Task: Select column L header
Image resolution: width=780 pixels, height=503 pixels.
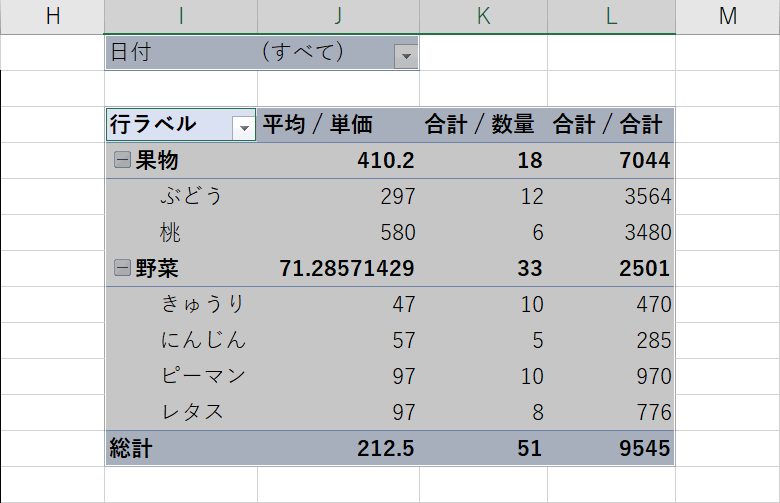Action: (611, 16)
